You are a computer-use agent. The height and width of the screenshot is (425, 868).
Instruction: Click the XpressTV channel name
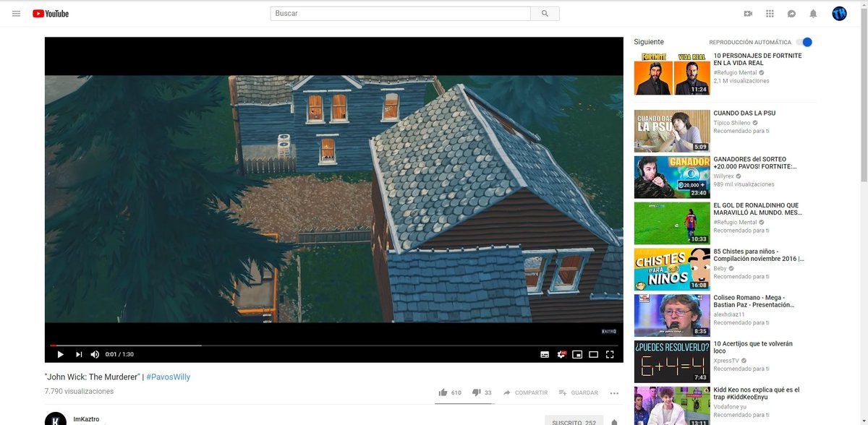pos(727,361)
